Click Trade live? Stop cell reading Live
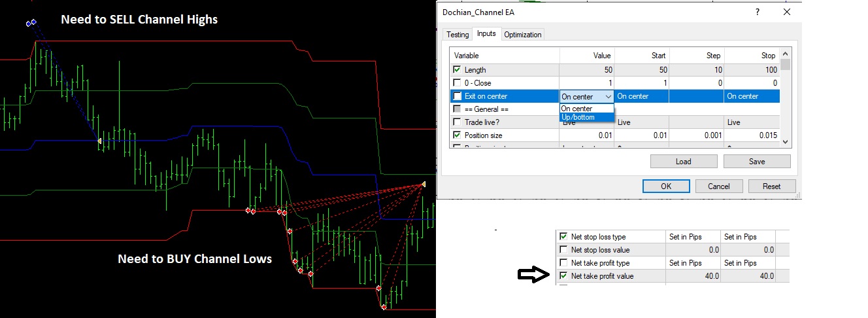Viewport: 868px width, 318px height. [752, 122]
